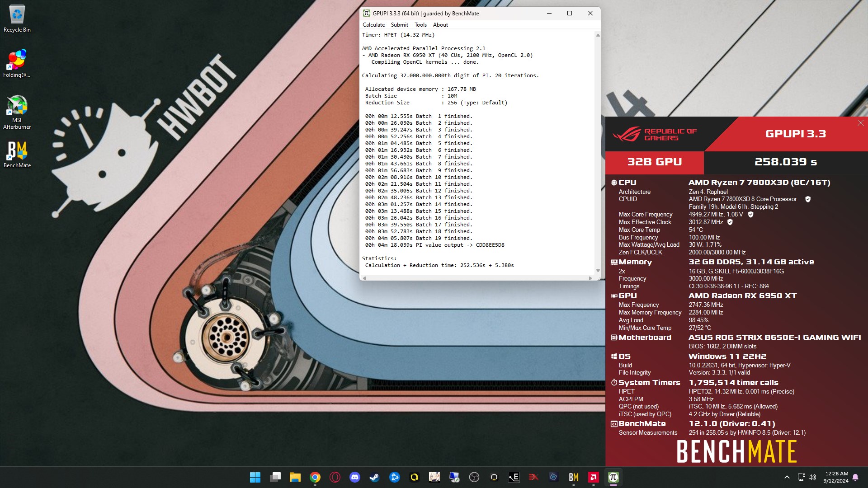Click the 258.039 s result score

click(786, 162)
